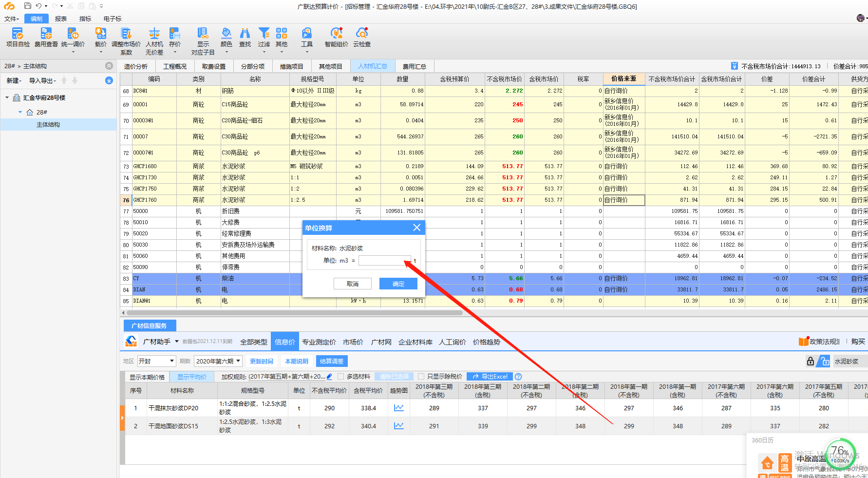Tick the 只显示除税价 checkbox
This screenshot has width=868, height=478.
tap(421, 377)
